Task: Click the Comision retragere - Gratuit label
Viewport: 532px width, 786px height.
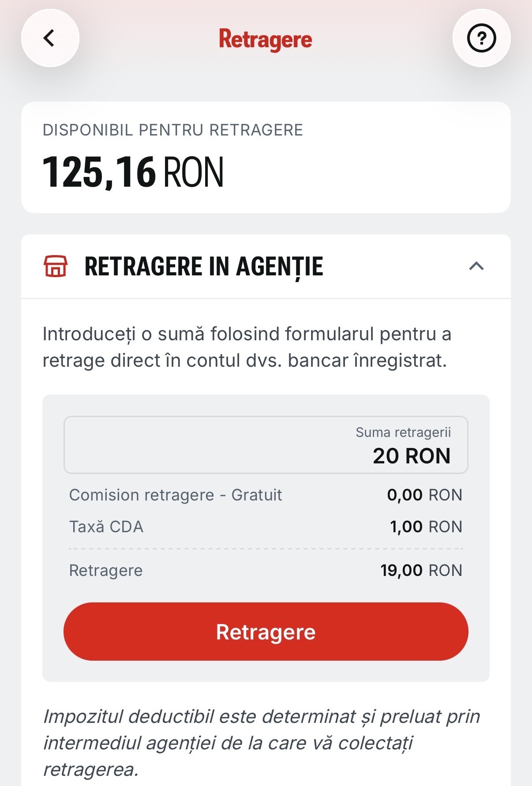Action: tap(176, 495)
